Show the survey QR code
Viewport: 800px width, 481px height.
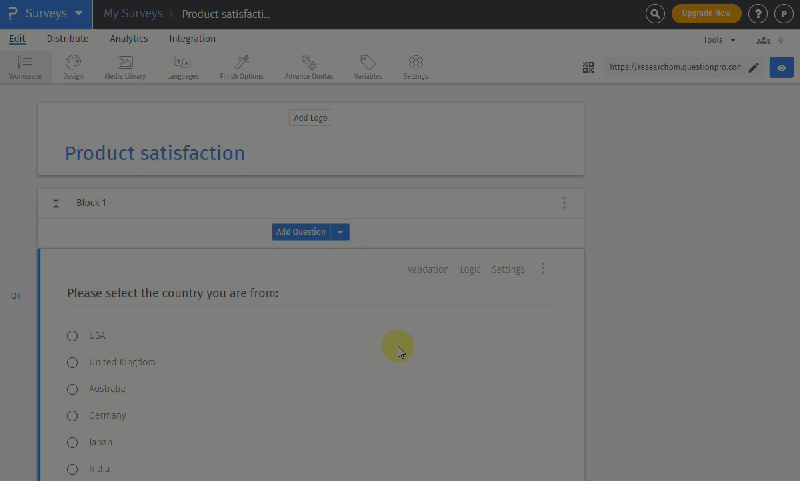tap(588, 67)
